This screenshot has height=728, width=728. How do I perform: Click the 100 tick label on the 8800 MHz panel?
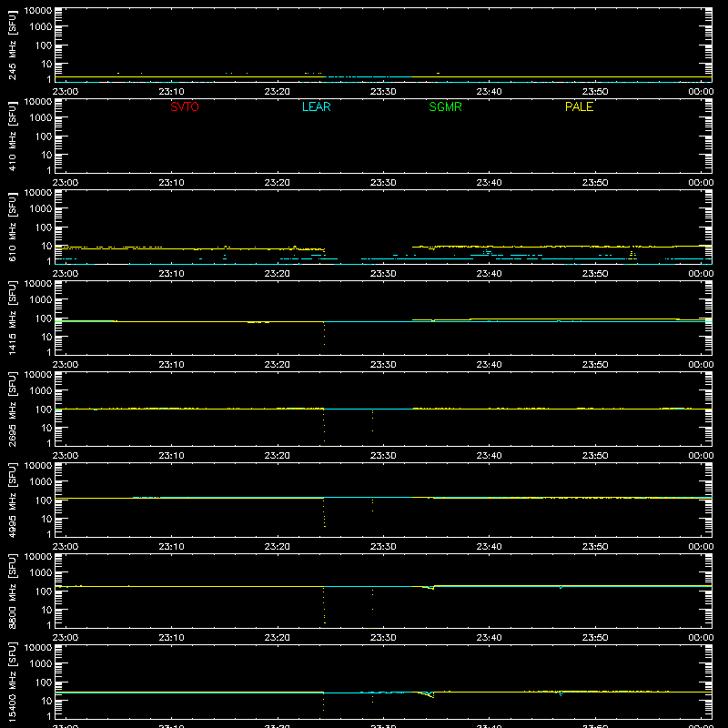point(43,591)
